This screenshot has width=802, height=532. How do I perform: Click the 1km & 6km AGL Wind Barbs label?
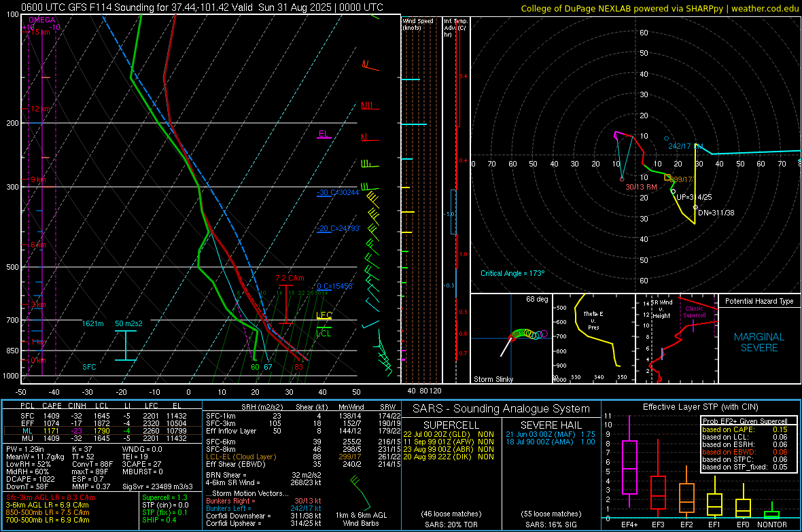361,519
